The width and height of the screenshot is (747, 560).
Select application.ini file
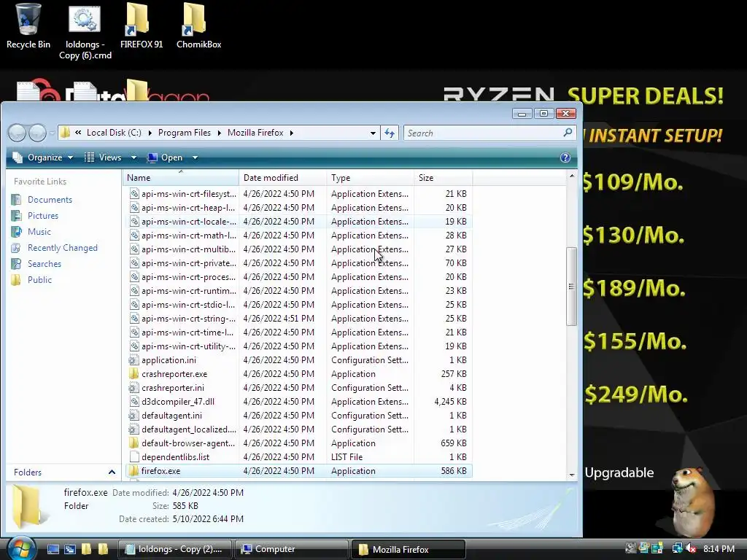pos(299,360)
